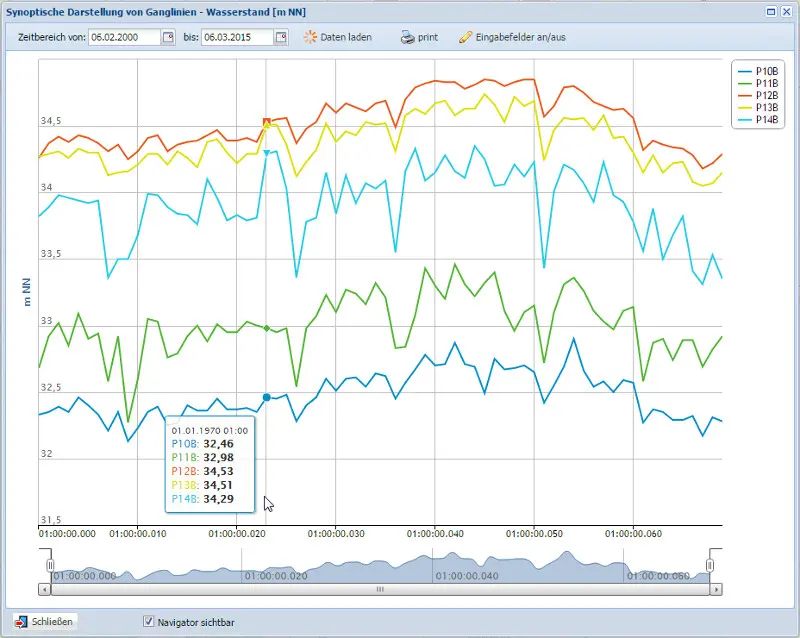Toggle P11B series in the legend

click(758, 83)
